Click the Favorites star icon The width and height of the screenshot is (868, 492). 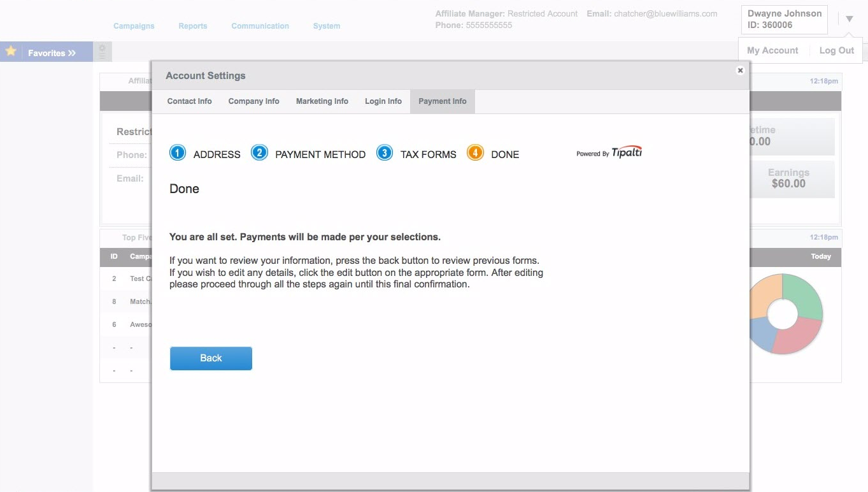[x=10, y=50]
